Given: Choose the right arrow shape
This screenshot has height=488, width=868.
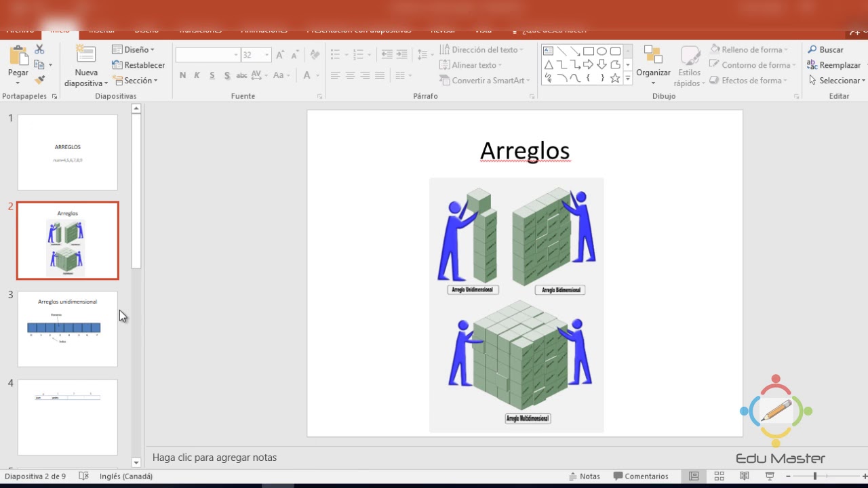Looking at the screenshot, I should tap(589, 64).
